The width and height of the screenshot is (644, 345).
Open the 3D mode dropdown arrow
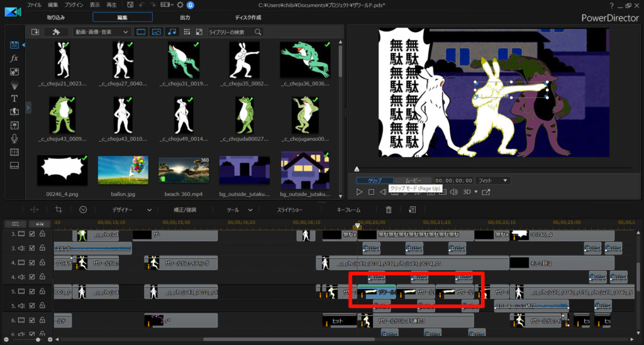[x=476, y=192]
